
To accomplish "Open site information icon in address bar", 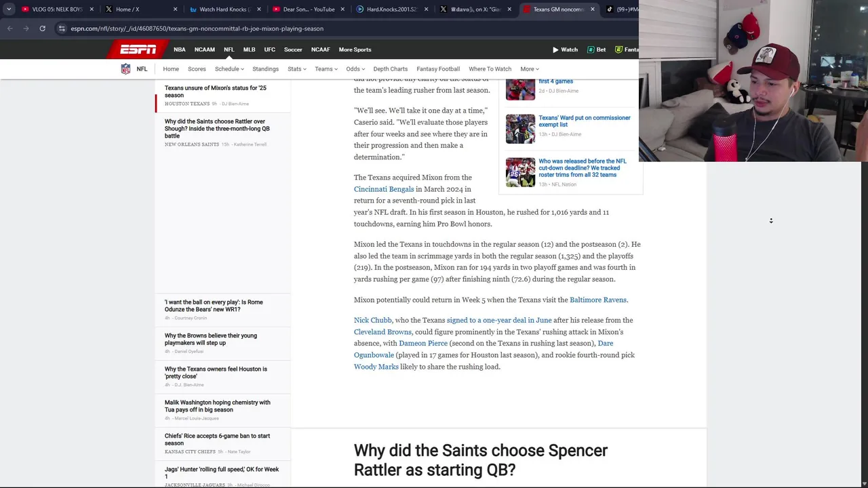I will 62,28.
